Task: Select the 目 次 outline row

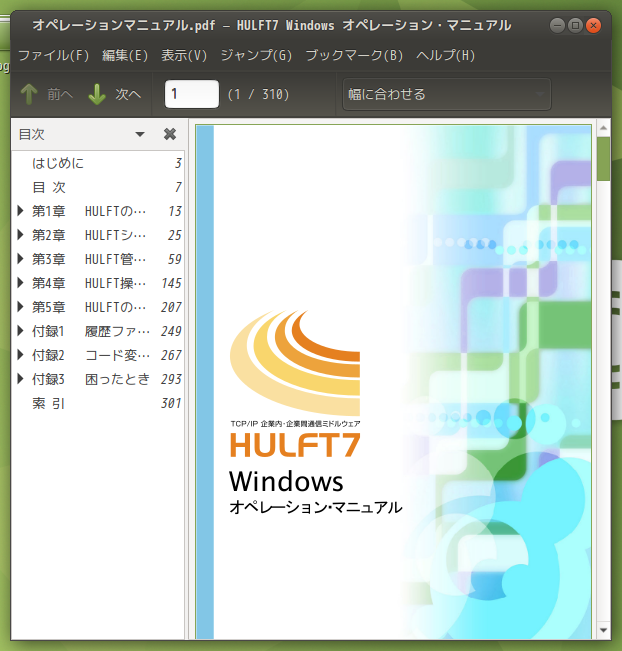Action: [98, 187]
